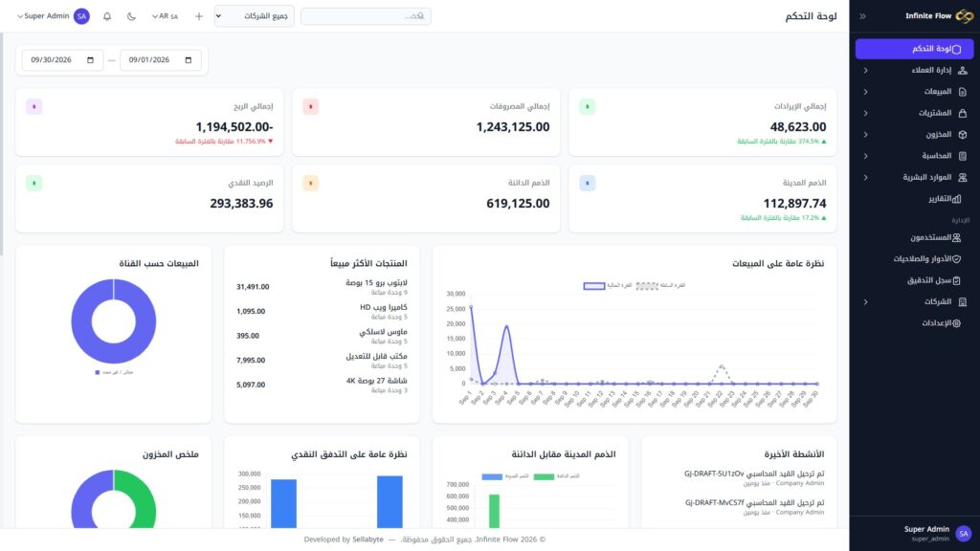Click the sales by channel donut chart
Image resolution: width=980 pixels, height=551 pixels.
114,321
